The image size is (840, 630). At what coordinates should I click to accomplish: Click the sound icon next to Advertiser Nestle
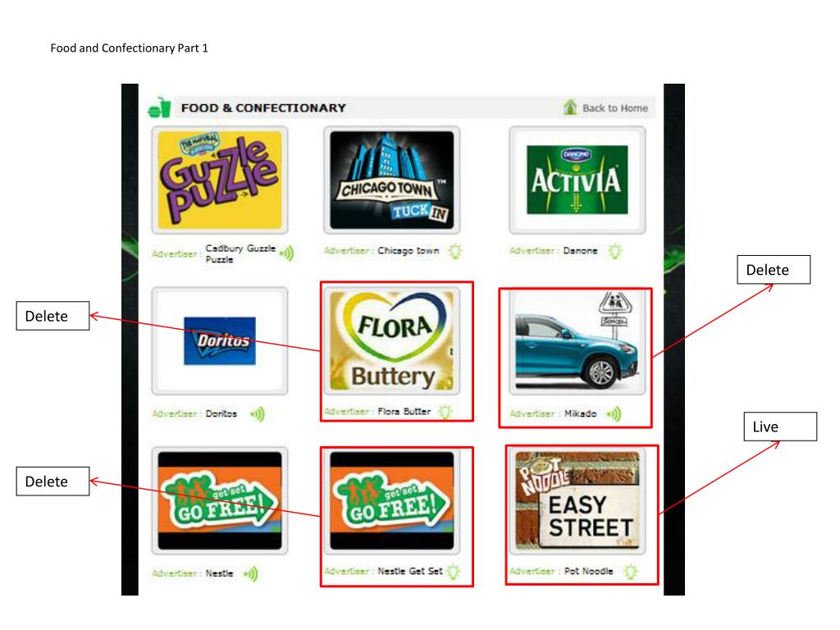click(251, 573)
